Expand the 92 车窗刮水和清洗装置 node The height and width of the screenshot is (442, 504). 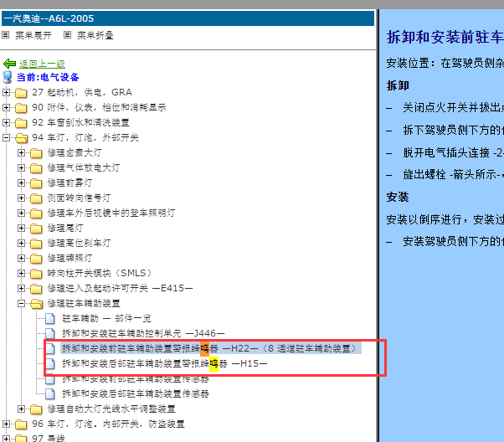coord(6,123)
